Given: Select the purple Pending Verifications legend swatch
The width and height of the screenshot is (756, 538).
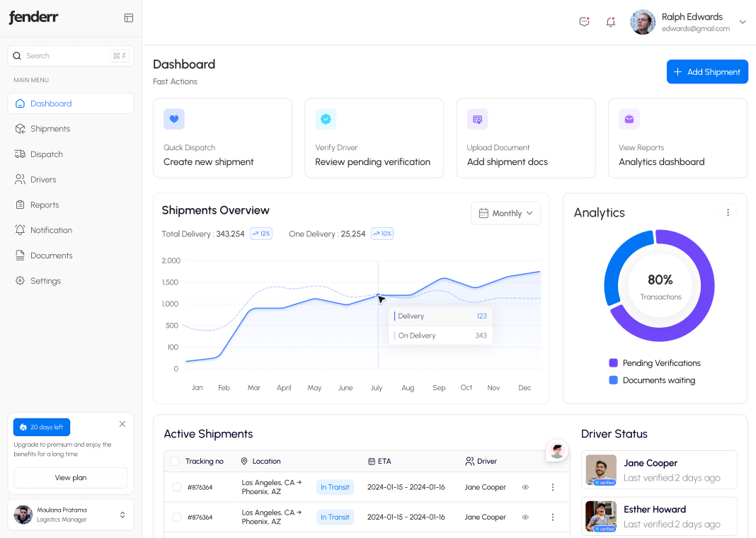Looking at the screenshot, I should tap(613, 363).
